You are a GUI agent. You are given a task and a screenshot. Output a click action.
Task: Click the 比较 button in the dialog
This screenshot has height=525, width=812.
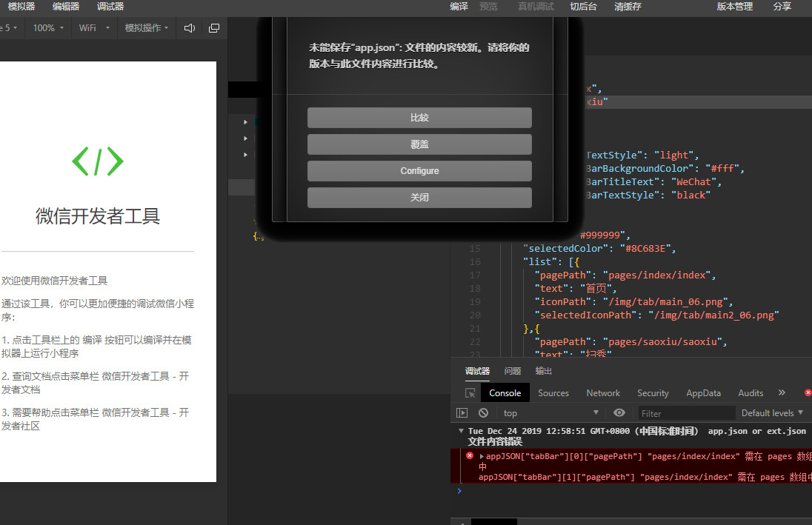(x=419, y=118)
